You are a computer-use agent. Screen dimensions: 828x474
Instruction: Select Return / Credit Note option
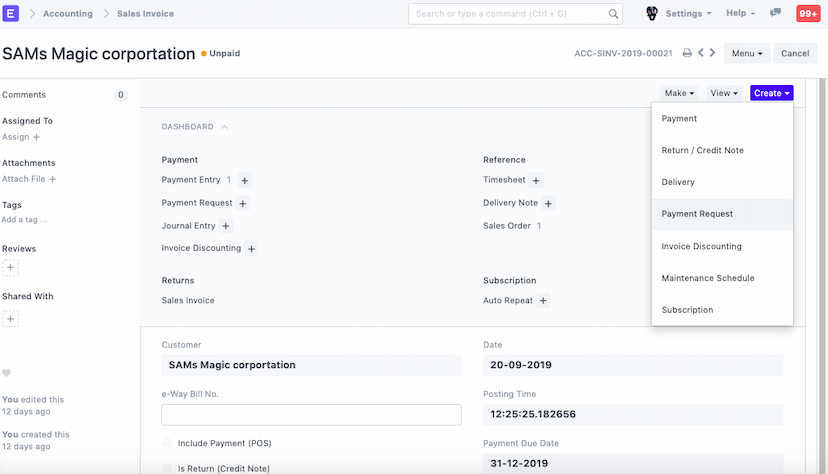[722, 150]
